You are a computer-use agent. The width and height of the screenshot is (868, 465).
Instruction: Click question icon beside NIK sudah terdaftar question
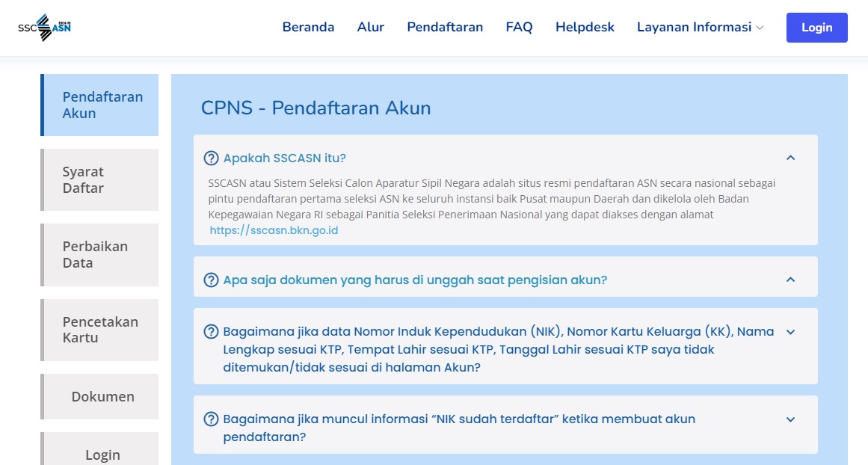coord(211,419)
